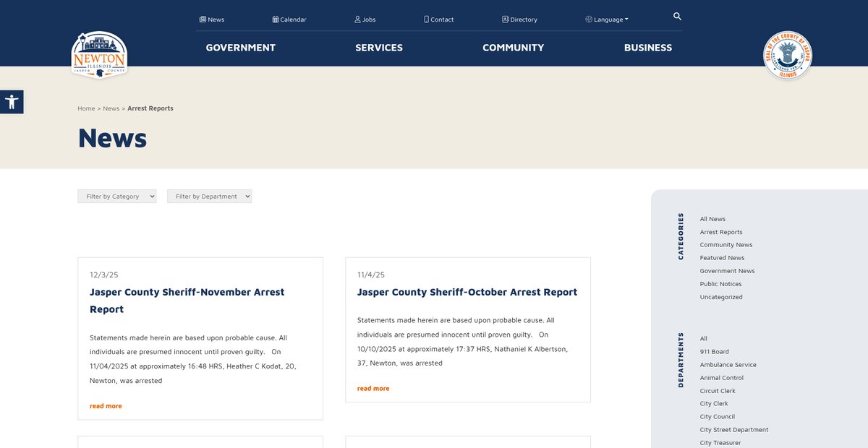
Task: Open the Government main menu
Action: (240, 48)
